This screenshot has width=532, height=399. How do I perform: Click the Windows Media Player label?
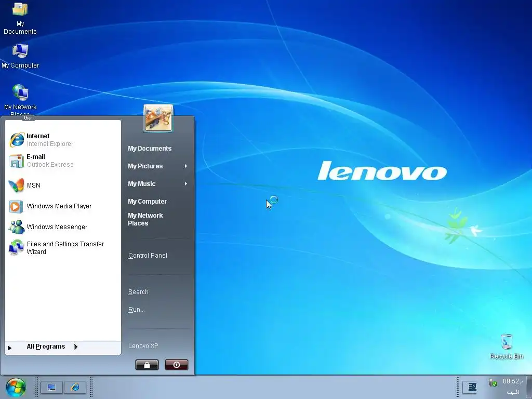pos(59,206)
